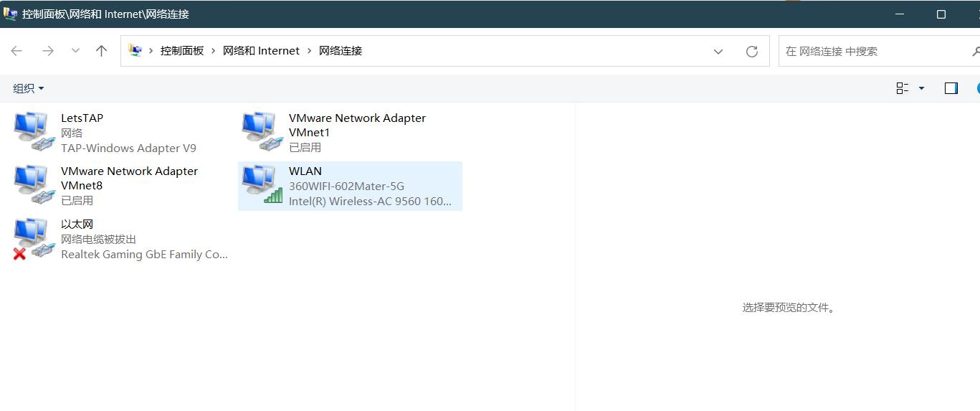Open the 组织 menu dropdown
Viewport: 980px width, 411px height.
[29, 88]
